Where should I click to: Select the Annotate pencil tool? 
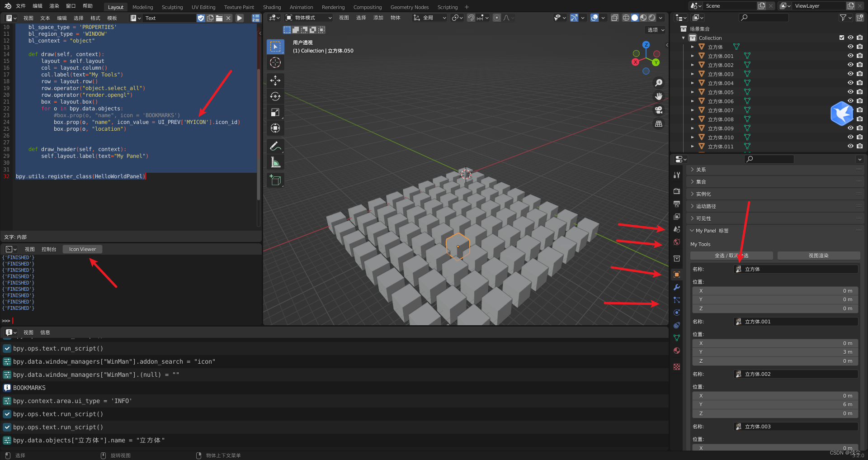[x=275, y=146]
